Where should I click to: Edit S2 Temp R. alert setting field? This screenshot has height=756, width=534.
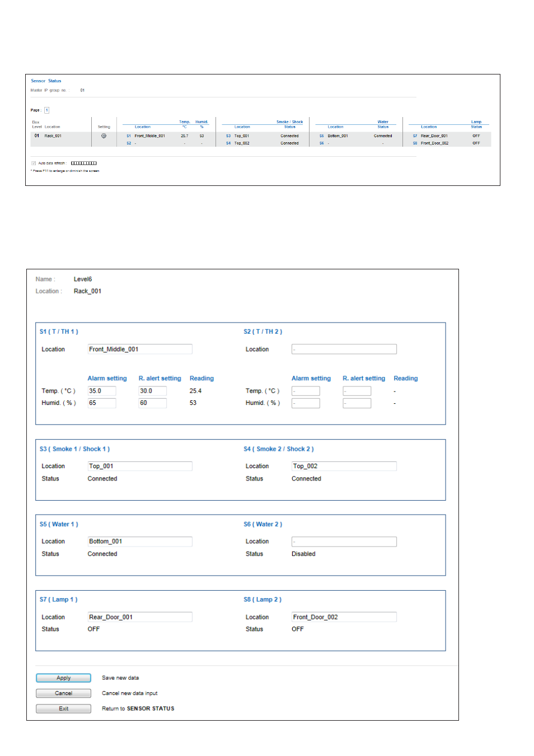357,391
